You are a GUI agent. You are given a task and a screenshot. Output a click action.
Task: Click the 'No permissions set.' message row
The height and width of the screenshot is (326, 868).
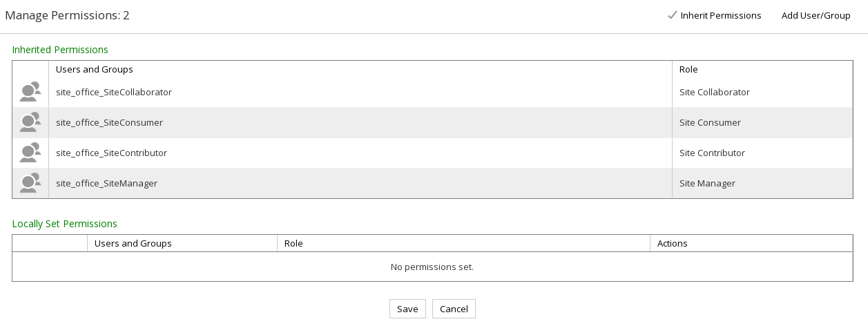[x=432, y=267]
